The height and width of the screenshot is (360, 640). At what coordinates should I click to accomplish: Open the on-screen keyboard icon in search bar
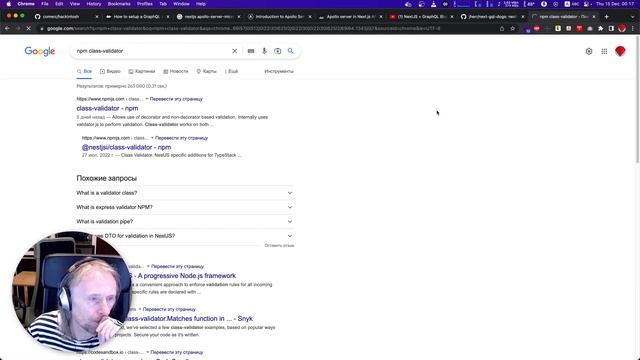click(x=251, y=51)
